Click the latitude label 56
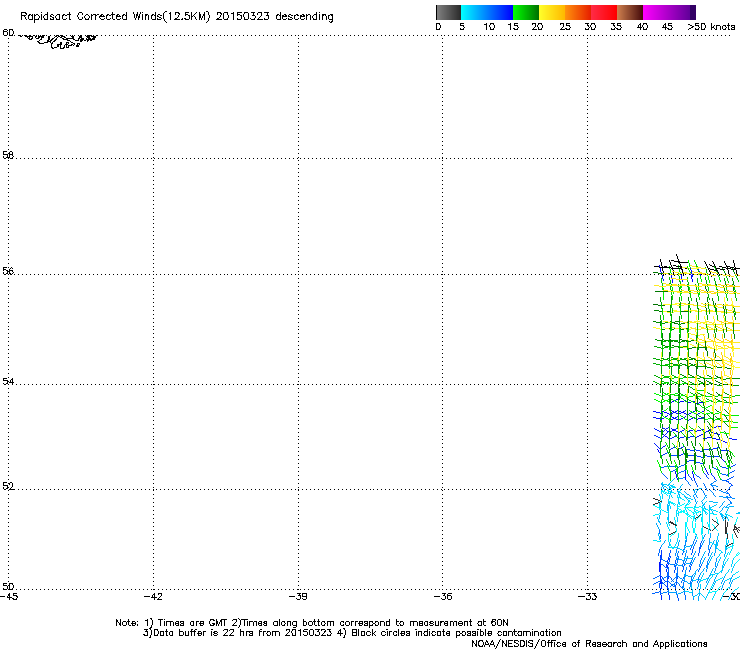Image resolution: width=740 pixels, height=650 pixels. point(8,271)
